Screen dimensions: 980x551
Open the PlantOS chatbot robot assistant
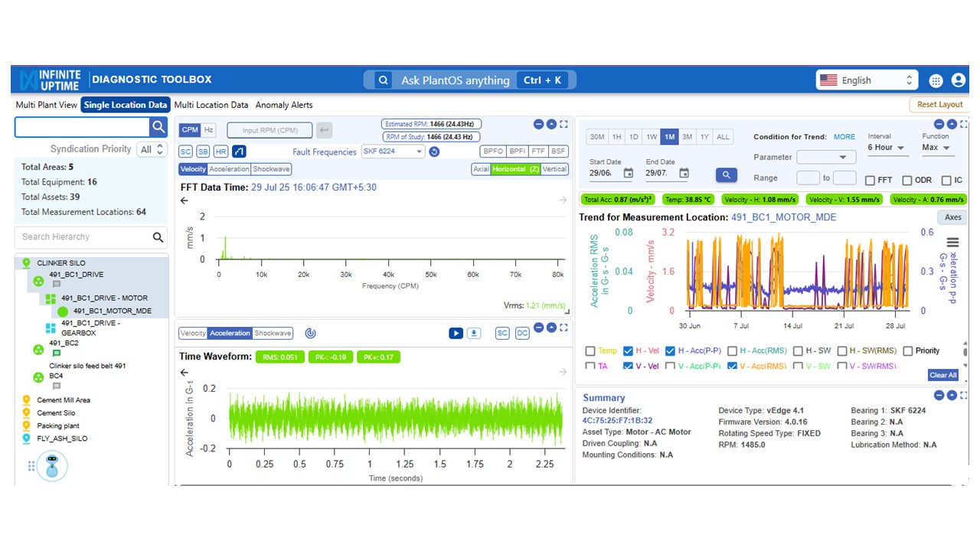(52, 465)
